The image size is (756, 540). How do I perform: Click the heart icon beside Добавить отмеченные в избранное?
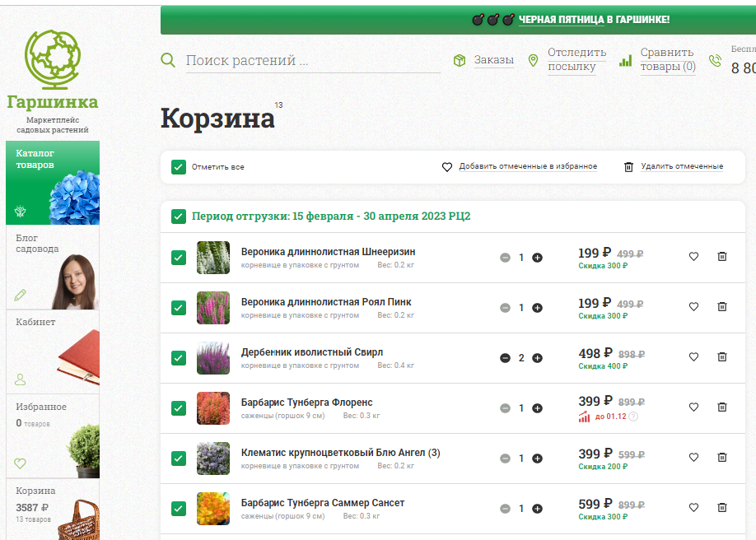click(447, 167)
